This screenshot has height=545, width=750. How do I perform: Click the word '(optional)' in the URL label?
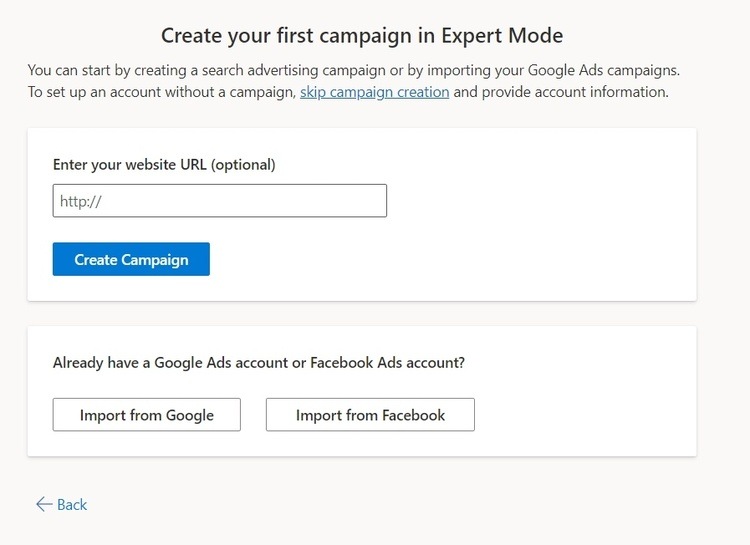click(x=242, y=164)
